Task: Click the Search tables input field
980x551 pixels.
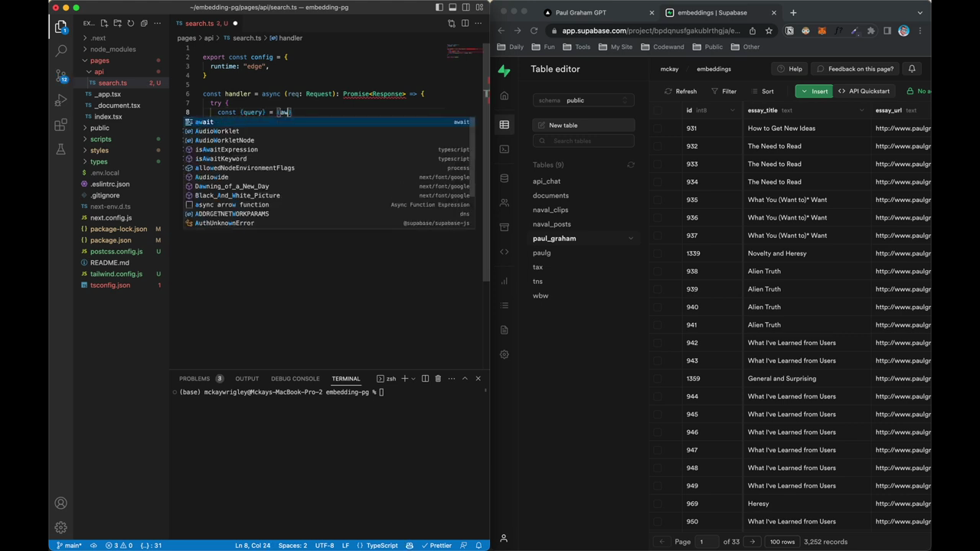Action: [x=583, y=141]
